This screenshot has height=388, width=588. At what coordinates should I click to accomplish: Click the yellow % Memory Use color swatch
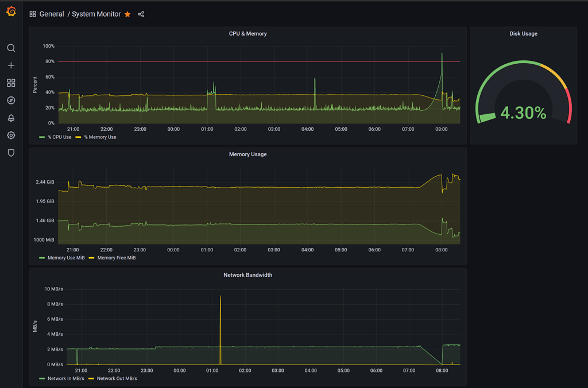78,137
